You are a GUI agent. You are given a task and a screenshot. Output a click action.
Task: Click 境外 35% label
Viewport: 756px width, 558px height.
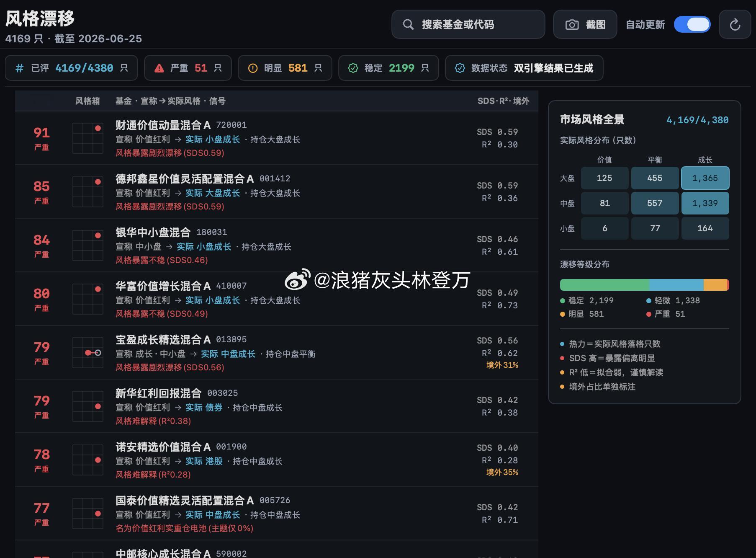502,472
